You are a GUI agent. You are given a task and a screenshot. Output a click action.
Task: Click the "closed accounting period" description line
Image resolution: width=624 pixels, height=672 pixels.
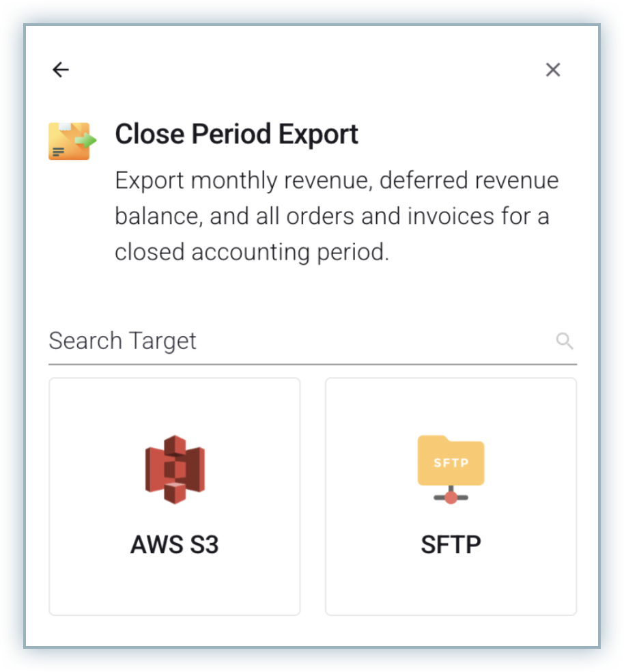251,252
